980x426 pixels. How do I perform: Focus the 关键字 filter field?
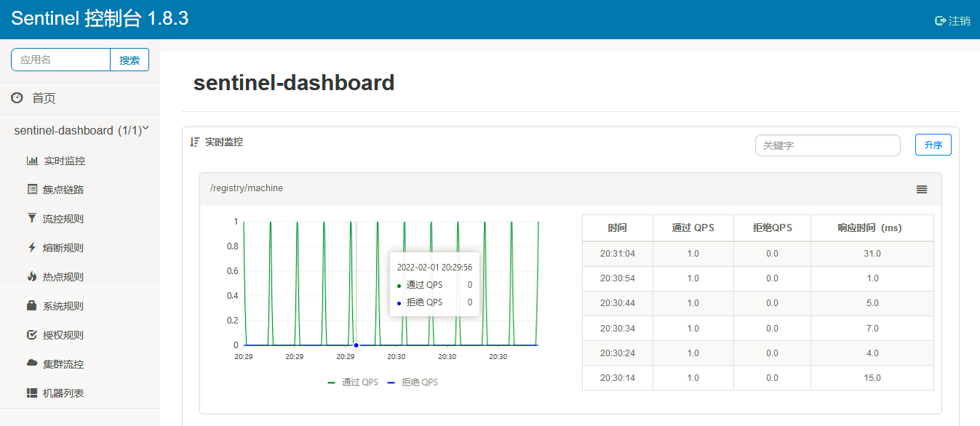pyautogui.click(x=828, y=145)
